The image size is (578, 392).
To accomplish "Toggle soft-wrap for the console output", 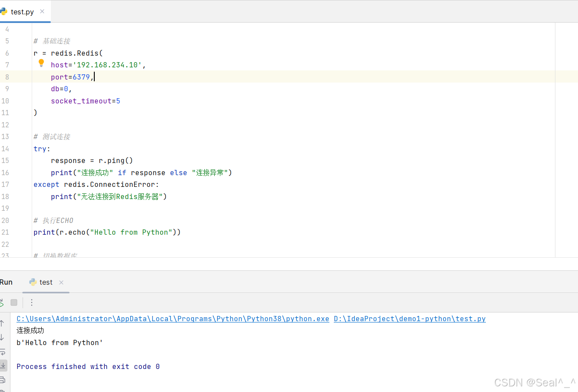I will 3,352.
